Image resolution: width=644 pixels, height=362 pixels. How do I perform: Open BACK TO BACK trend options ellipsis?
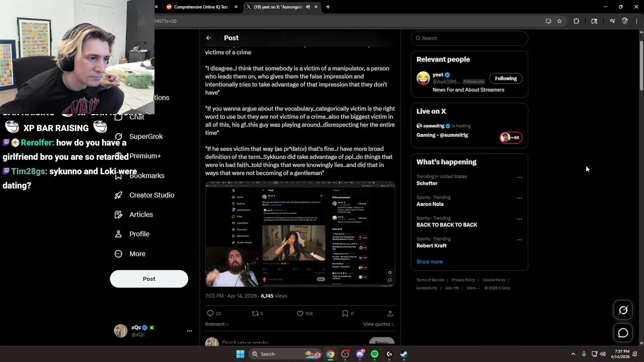pos(519,219)
